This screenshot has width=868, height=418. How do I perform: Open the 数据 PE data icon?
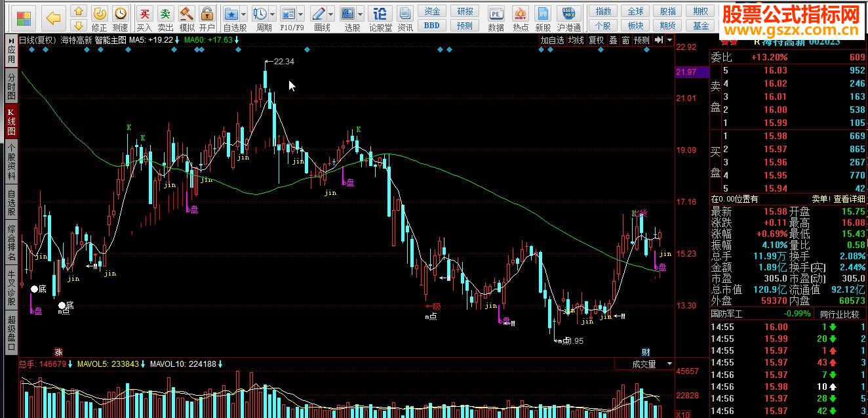[x=496, y=18]
